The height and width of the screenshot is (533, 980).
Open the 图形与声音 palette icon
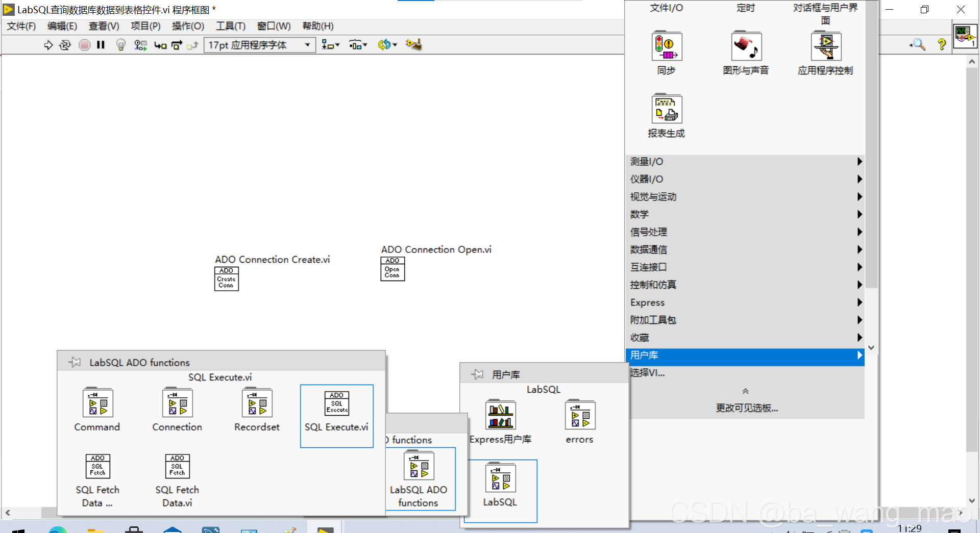(x=745, y=46)
